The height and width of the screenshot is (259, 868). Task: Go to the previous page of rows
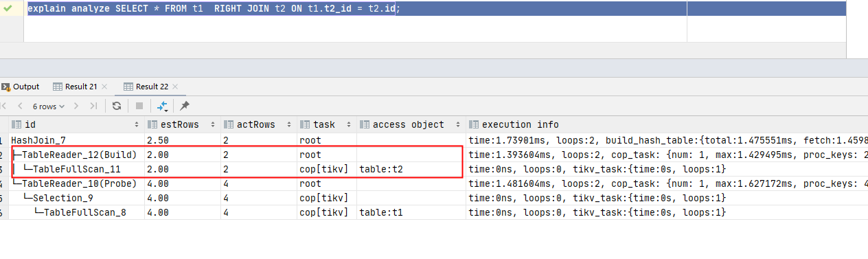(x=20, y=106)
